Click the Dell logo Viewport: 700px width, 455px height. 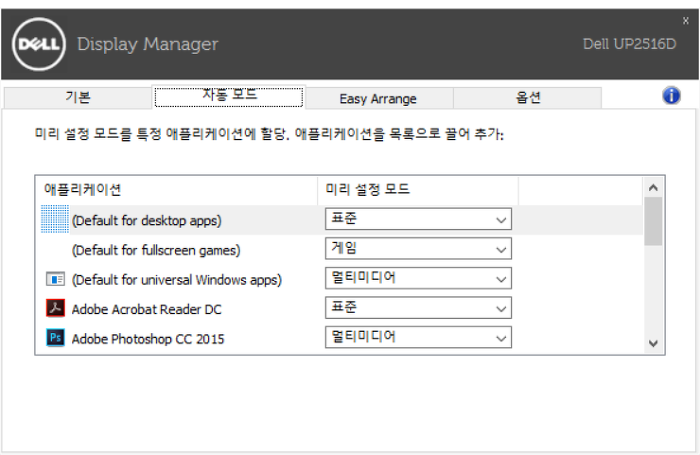(x=39, y=44)
